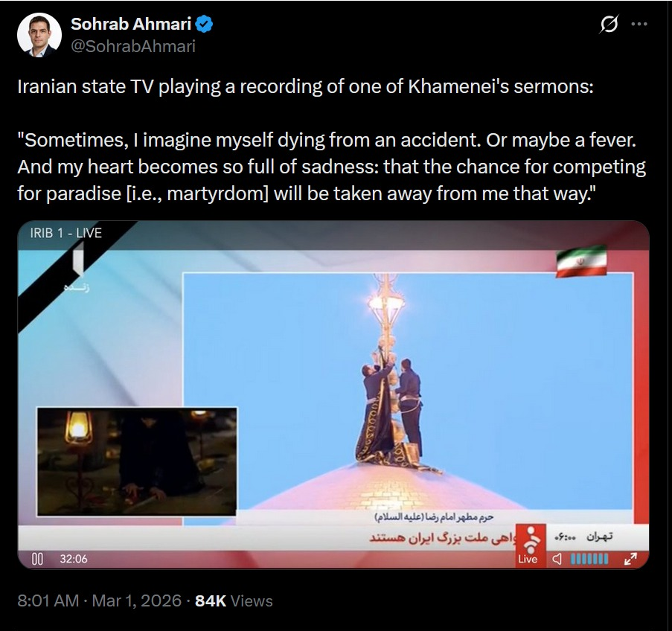The image size is (672, 631).
Task: Open the Sohrab Ahmari display name
Action: [x=131, y=24]
